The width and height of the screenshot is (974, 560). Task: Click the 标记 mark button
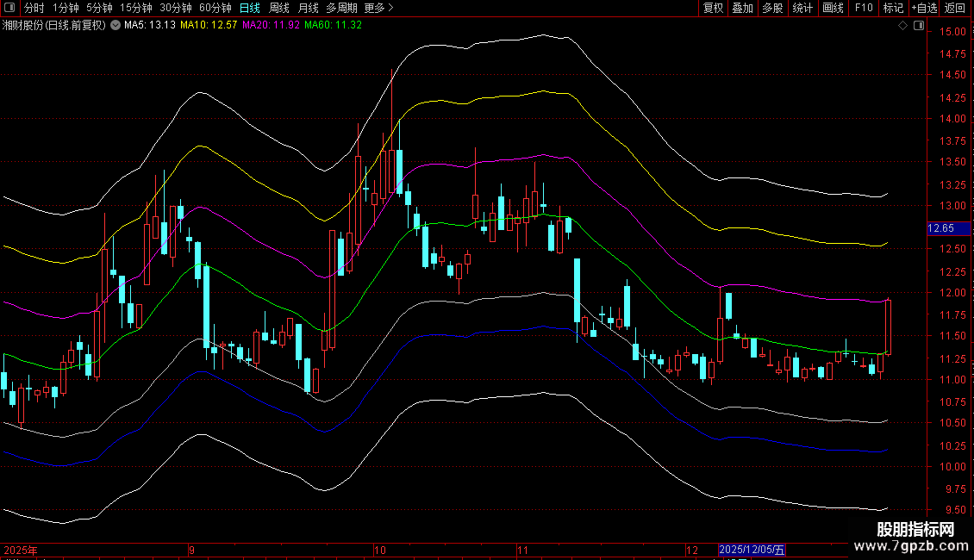893,8
